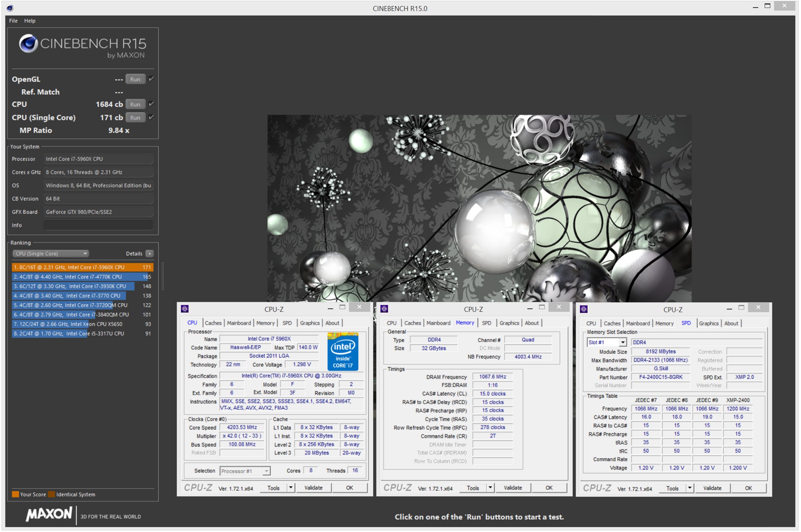Viewport: 801px width, 532px height.
Task: Click OK in the SPD CPU-Z window
Action: [x=749, y=488]
